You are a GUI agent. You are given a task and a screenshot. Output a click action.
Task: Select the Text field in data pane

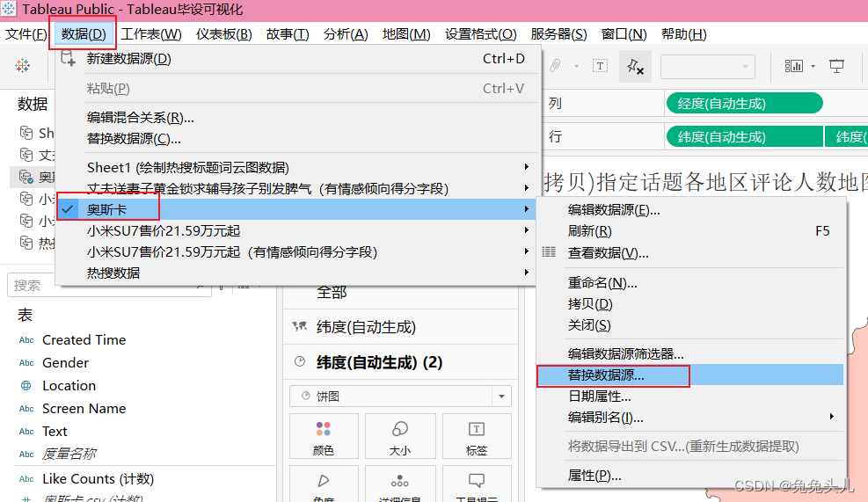[55, 431]
